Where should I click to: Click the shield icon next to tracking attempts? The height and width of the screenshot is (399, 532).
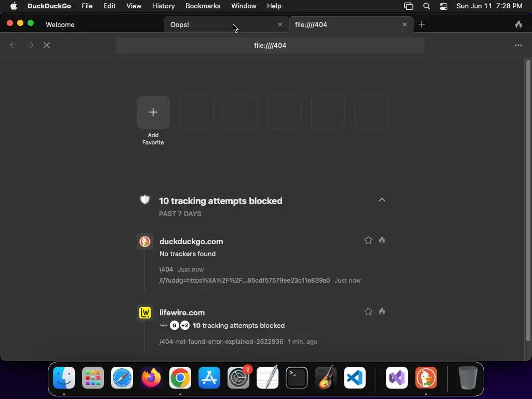click(x=145, y=200)
